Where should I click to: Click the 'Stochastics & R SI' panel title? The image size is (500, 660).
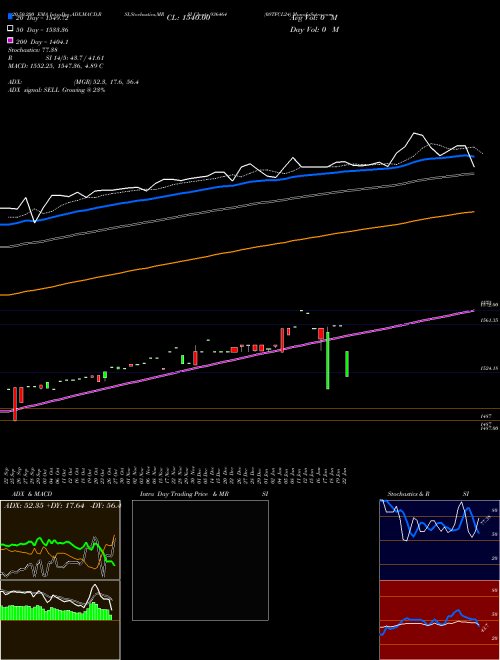point(428,494)
